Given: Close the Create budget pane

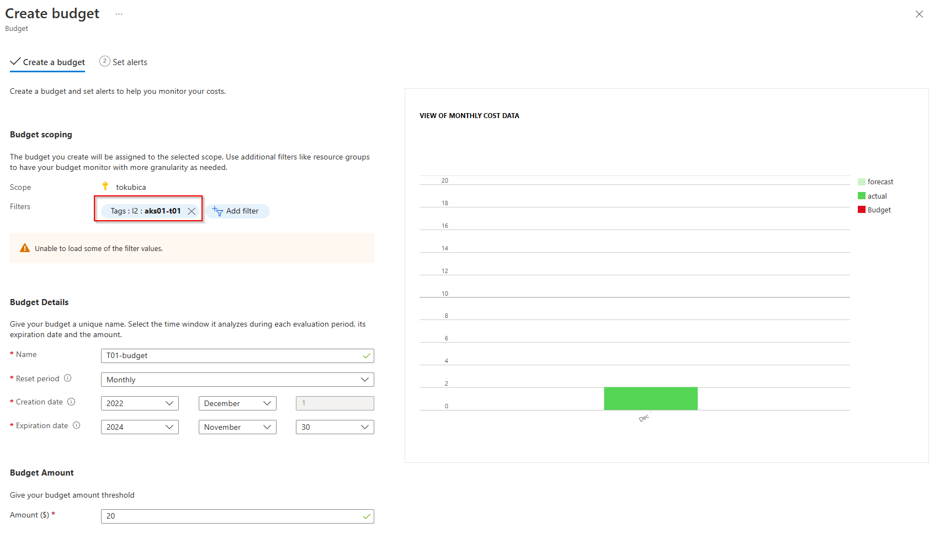Looking at the screenshot, I should (919, 14).
